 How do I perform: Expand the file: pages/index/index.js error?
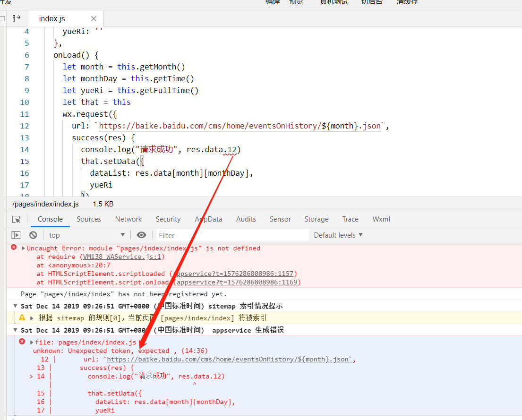pos(32,343)
